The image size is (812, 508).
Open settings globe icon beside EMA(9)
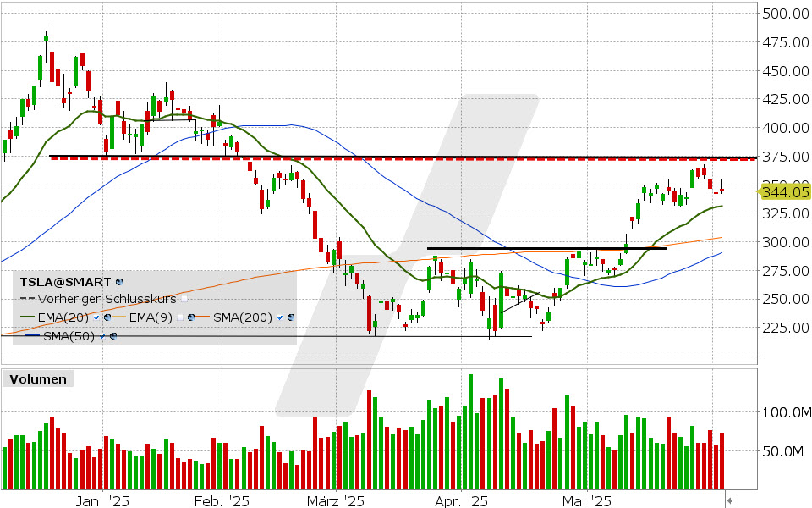191,317
